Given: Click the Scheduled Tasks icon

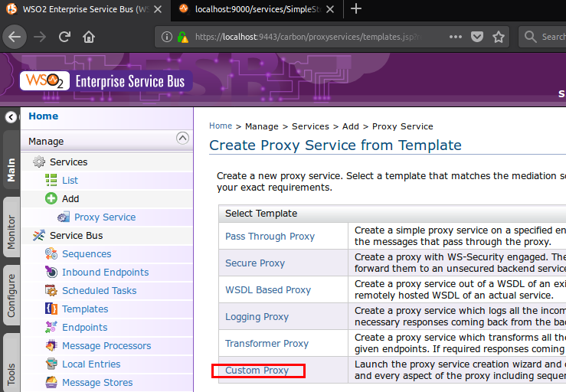Looking at the screenshot, I should click(x=51, y=291).
